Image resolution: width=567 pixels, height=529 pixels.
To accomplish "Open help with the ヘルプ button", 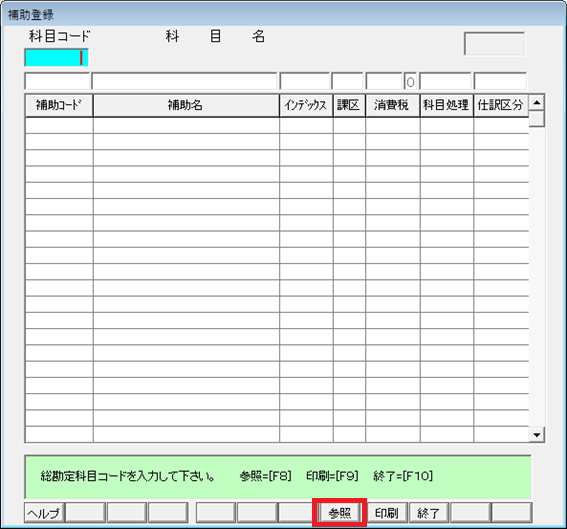I will (44, 513).
